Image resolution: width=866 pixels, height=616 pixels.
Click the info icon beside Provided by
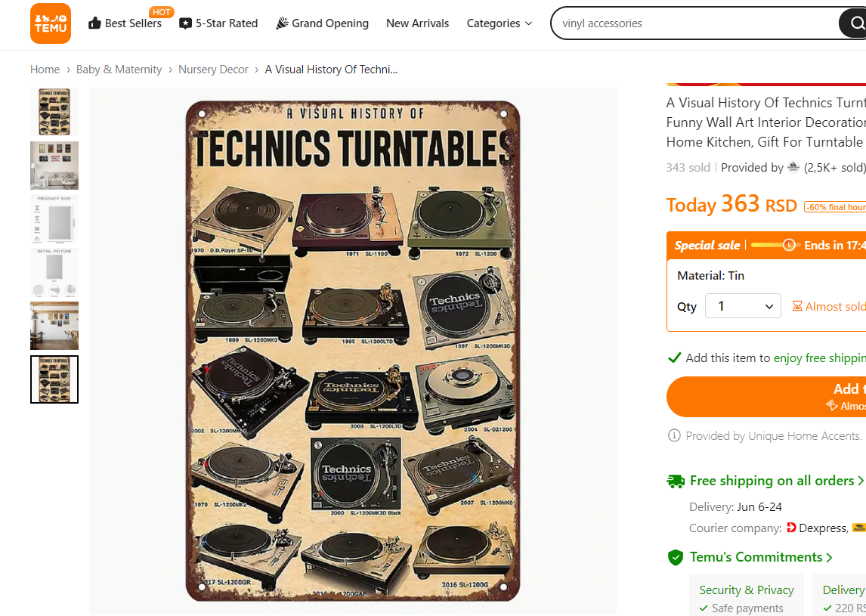(674, 436)
